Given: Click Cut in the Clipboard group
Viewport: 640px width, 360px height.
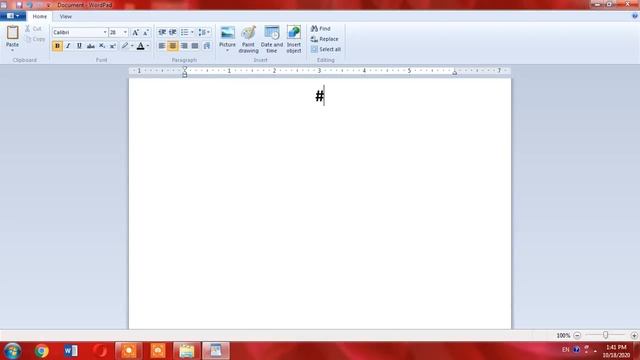Looking at the screenshot, I should [33, 29].
